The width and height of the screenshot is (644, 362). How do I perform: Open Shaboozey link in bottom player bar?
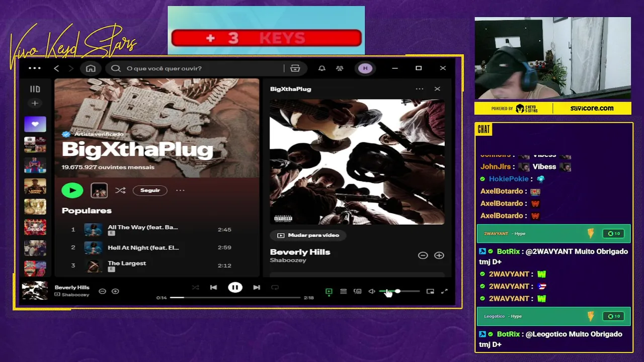pyautogui.click(x=75, y=295)
